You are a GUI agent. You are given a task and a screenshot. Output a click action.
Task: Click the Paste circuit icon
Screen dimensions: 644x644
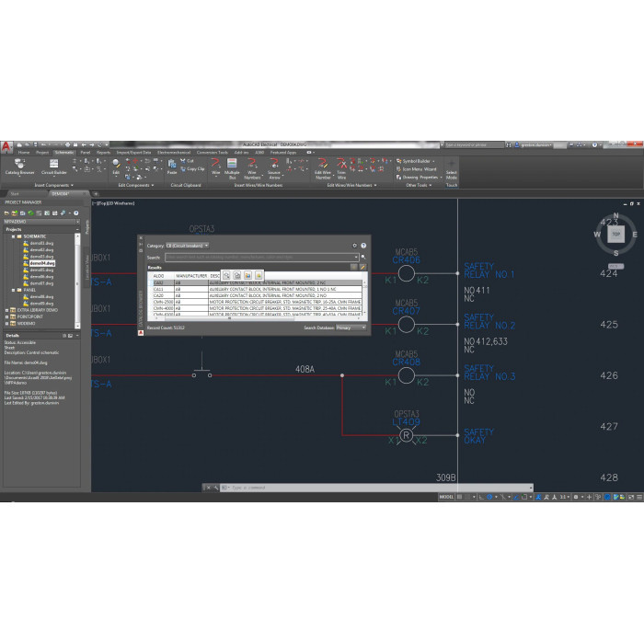click(x=172, y=167)
